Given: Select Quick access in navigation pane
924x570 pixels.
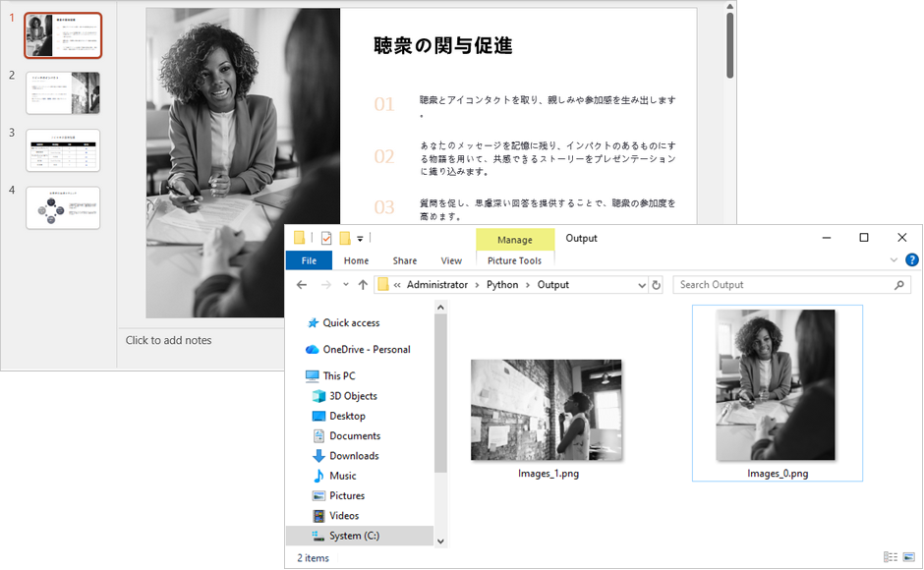Looking at the screenshot, I should (351, 322).
